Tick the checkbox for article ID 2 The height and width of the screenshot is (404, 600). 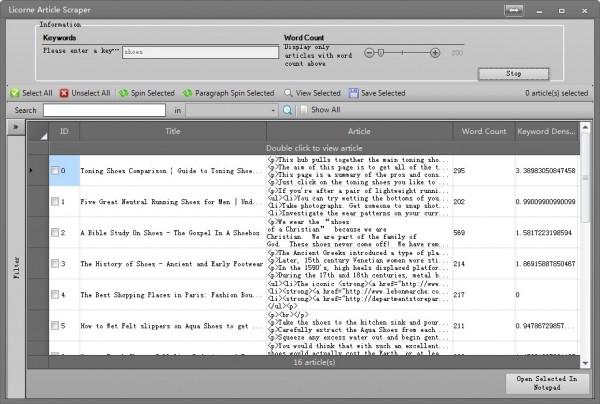coord(55,233)
